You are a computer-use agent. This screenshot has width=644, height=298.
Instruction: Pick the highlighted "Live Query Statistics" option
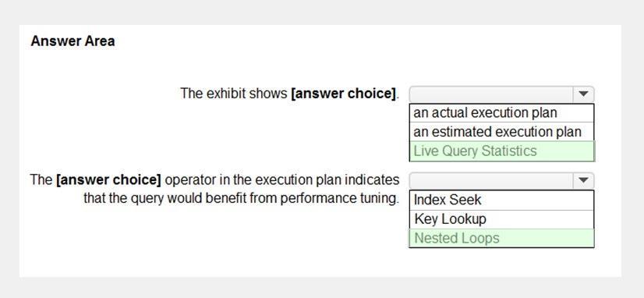pyautogui.click(x=501, y=151)
